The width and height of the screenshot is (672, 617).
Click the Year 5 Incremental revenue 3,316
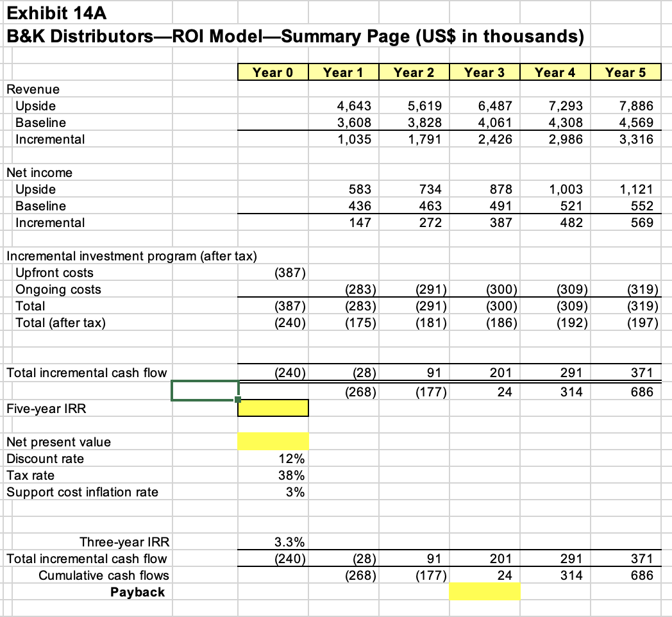(x=626, y=139)
